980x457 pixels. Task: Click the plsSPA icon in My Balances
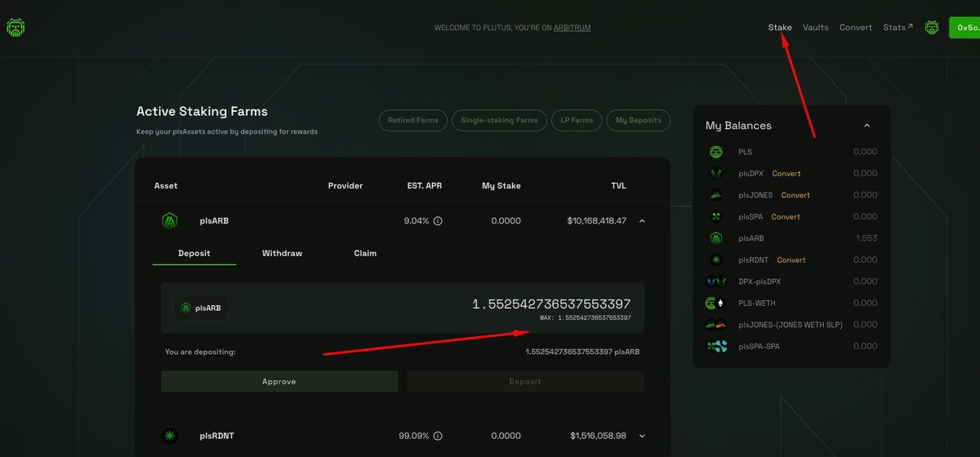coord(715,216)
